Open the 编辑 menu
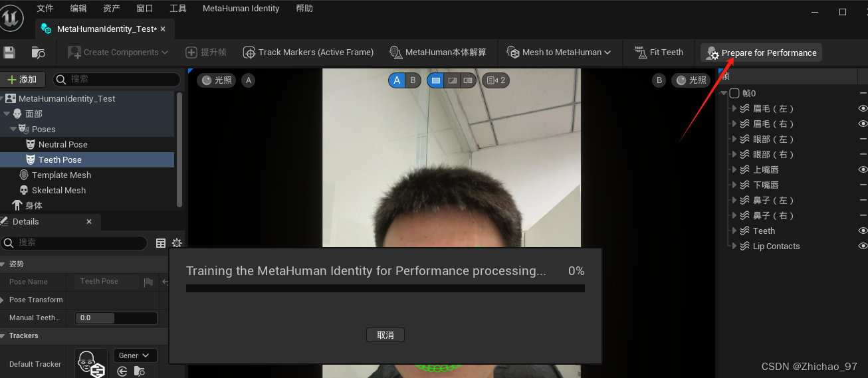This screenshot has height=378, width=868. [78, 9]
